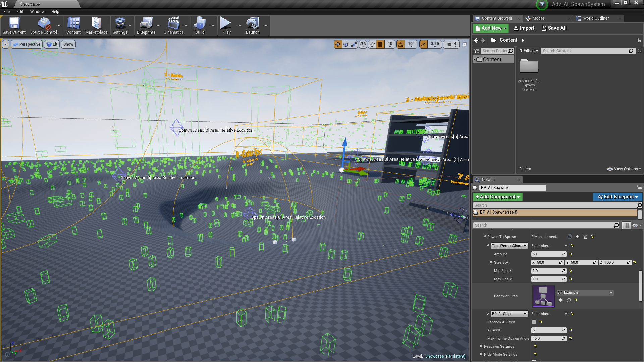Click Edit Blueprint button

[618, 197]
